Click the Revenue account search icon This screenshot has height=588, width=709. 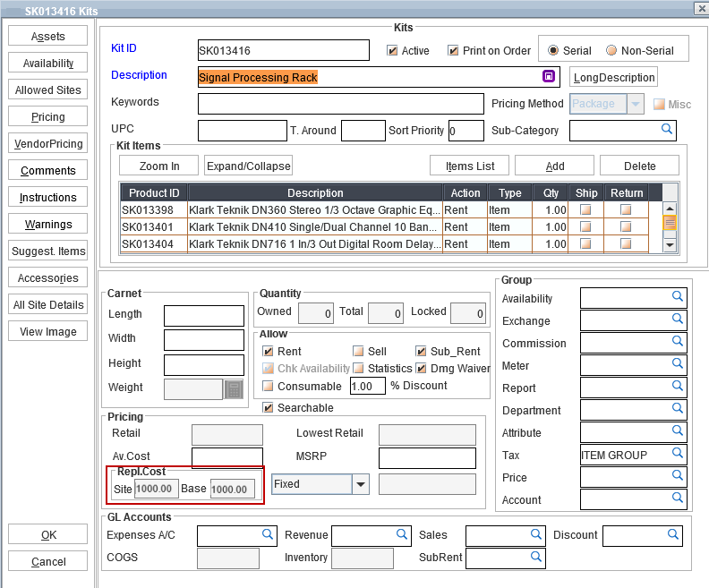(x=401, y=534)
